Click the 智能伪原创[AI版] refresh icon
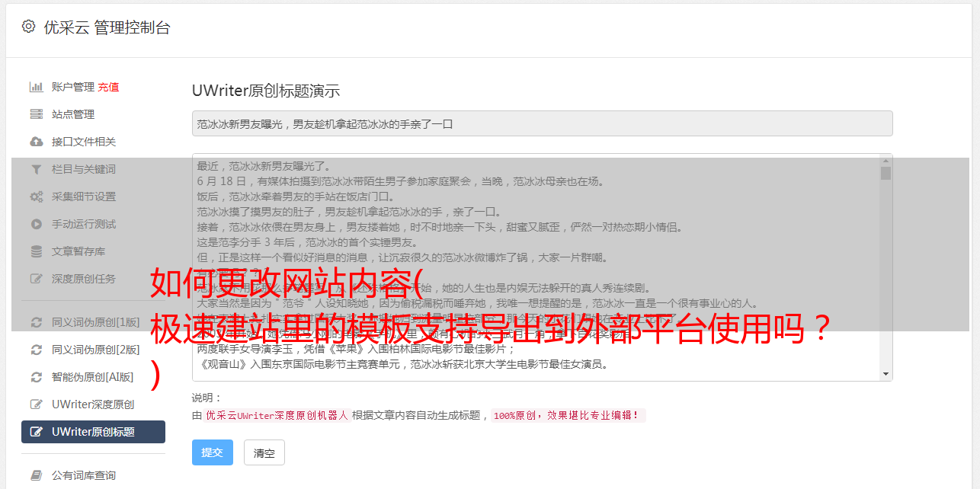Screen dimensions: 980x489 36,377
